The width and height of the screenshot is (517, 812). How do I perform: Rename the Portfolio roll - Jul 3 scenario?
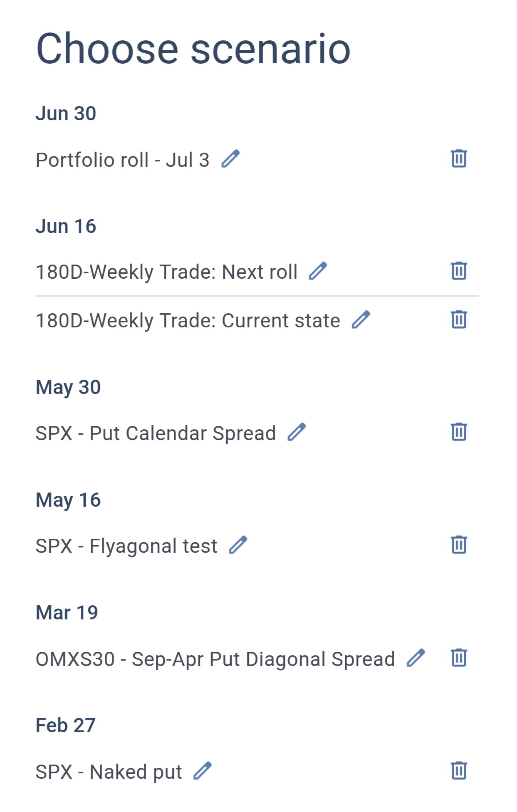click(x=230, y=159)
